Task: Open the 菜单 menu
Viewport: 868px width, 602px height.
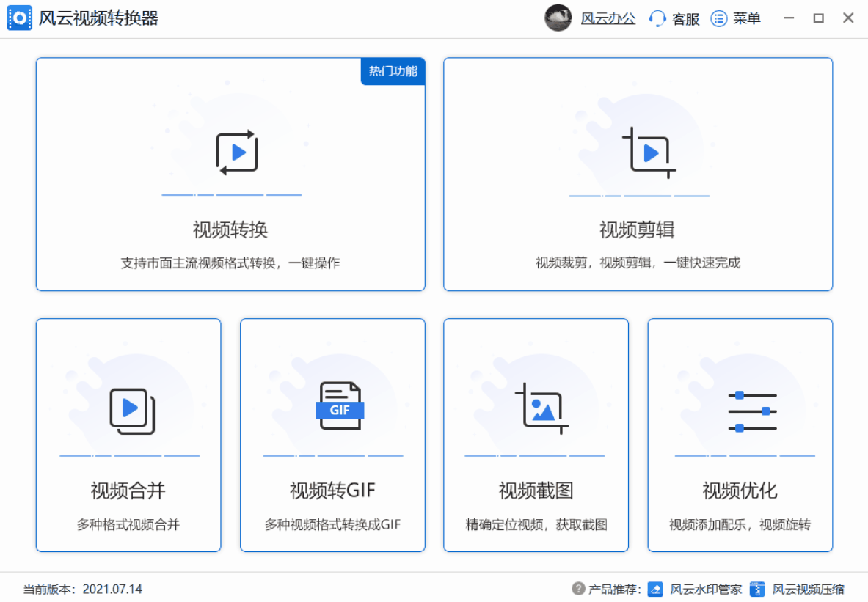Action: [737, 19]
